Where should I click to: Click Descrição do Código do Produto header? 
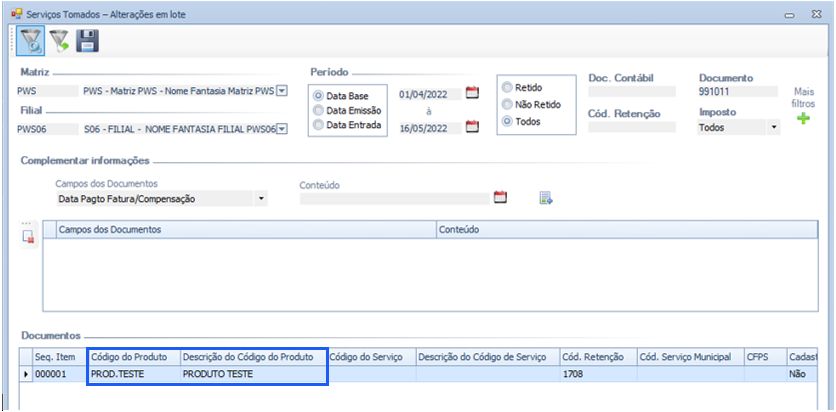[x=253, y=357]
